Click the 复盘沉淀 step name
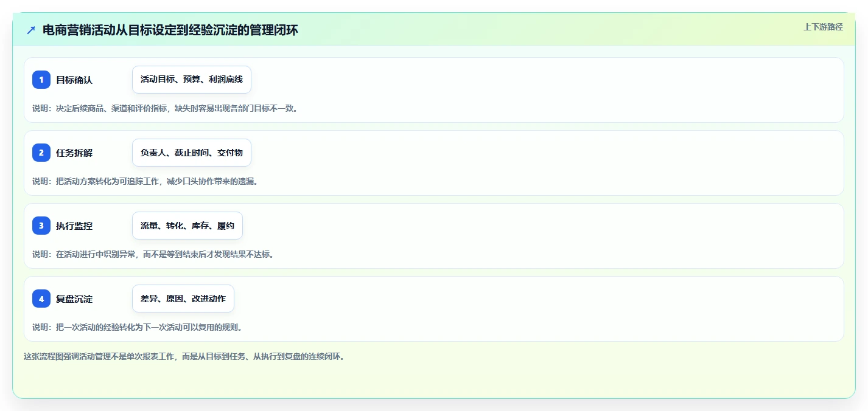868x411 pixels. (x=74, y=299)
